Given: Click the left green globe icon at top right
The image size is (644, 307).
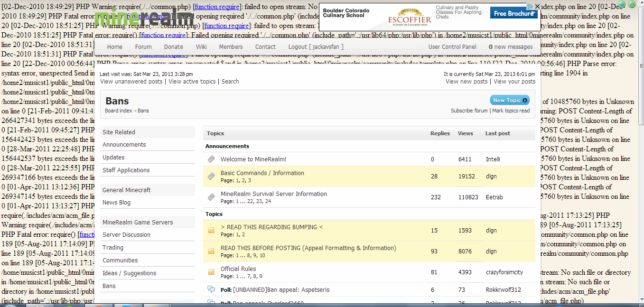Looking at the screenshot, I should [x=623, y=4].
